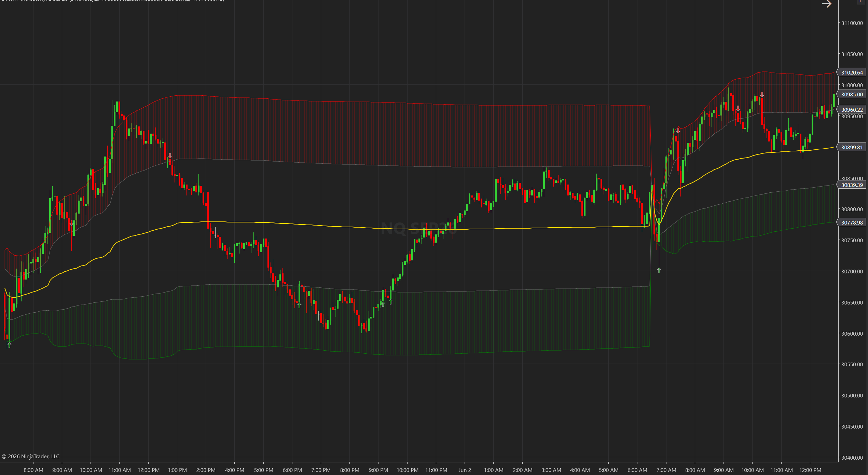The image size is (868, 475).
Task: Click the red down arrow above 10:20 AM high
Action: pos(762,95)
